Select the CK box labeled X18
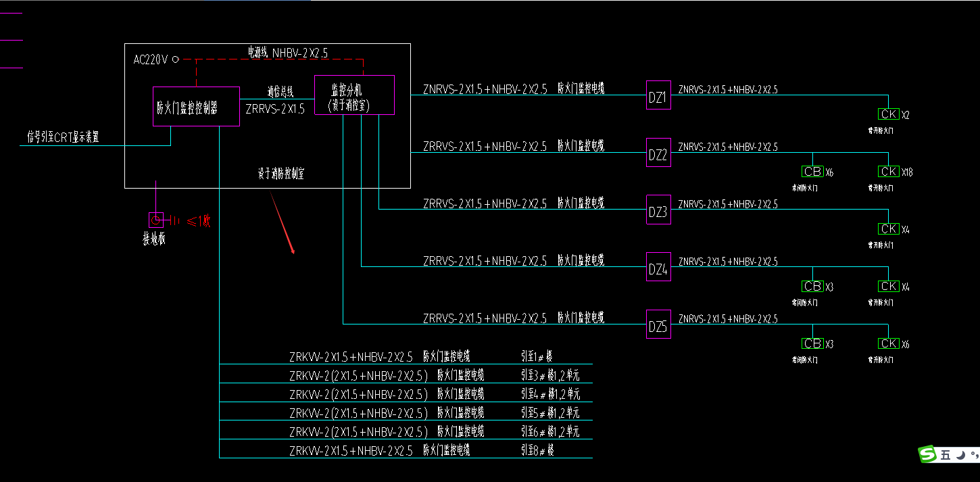Viewport: 980px width, 482px height. coord(889,172)
